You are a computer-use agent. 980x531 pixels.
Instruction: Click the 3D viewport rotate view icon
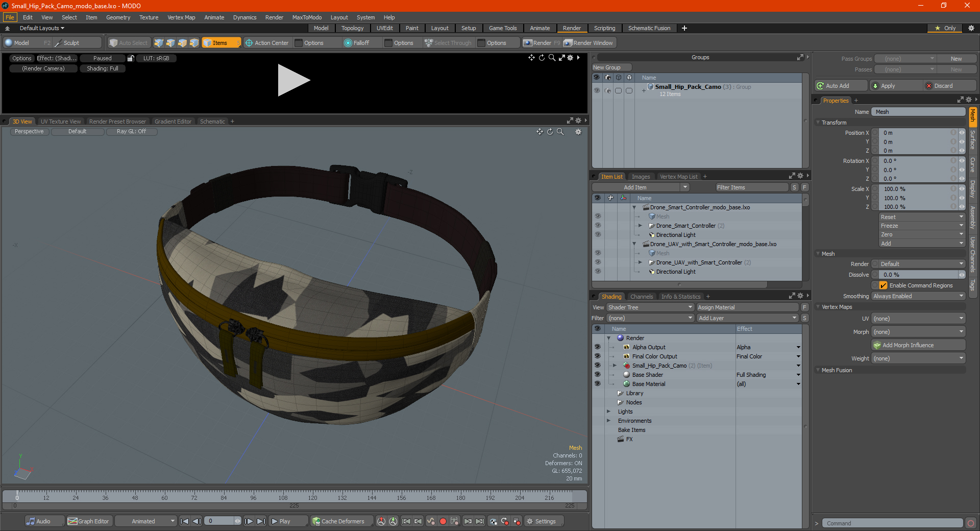tap(550, 132)
